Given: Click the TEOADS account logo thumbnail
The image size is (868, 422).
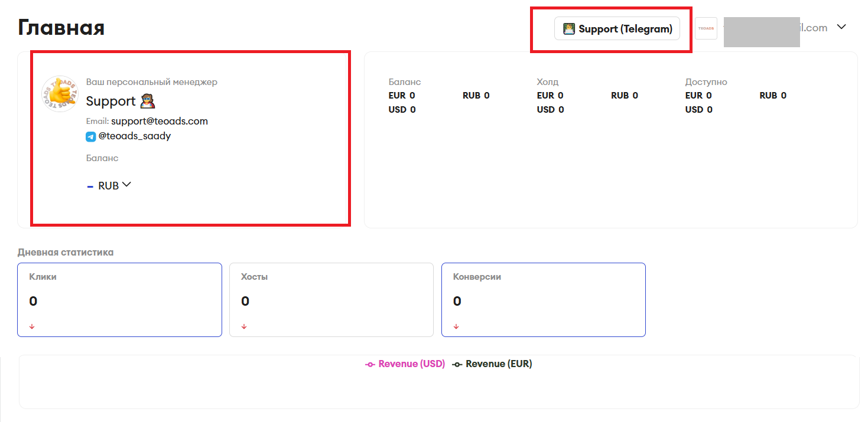Looking at the screenshot, I should [x=706, y=28].
